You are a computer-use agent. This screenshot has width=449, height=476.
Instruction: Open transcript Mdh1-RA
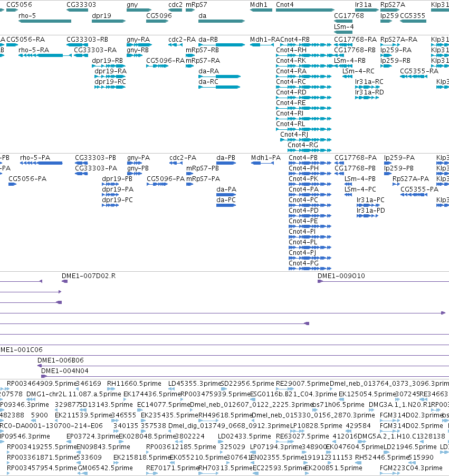tap(265, 40)
